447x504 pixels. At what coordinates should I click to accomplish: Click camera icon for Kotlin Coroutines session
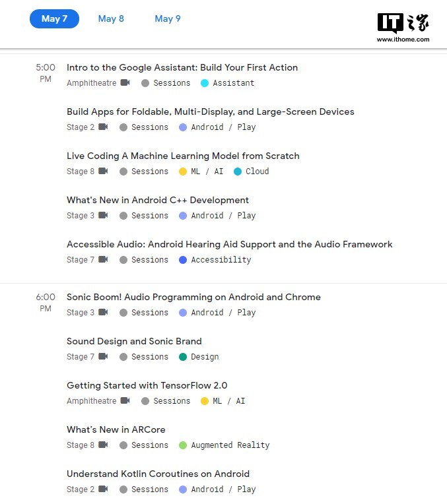click(x=103, y=489)
